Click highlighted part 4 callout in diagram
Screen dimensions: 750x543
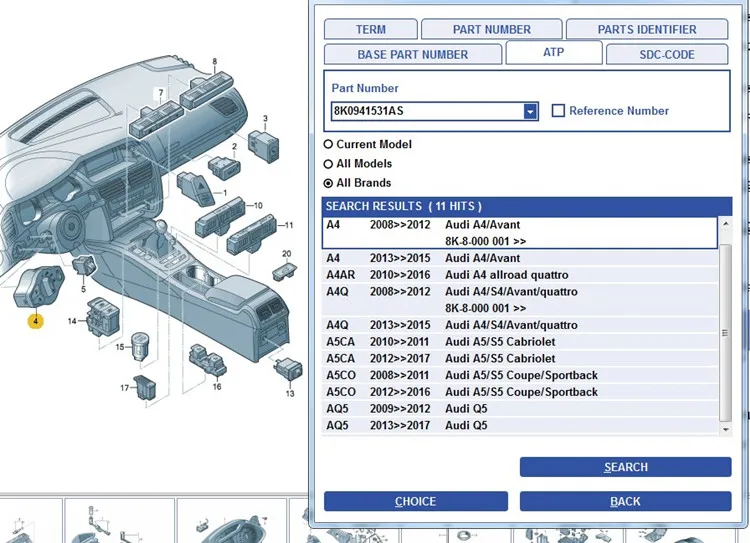point(35,321)
